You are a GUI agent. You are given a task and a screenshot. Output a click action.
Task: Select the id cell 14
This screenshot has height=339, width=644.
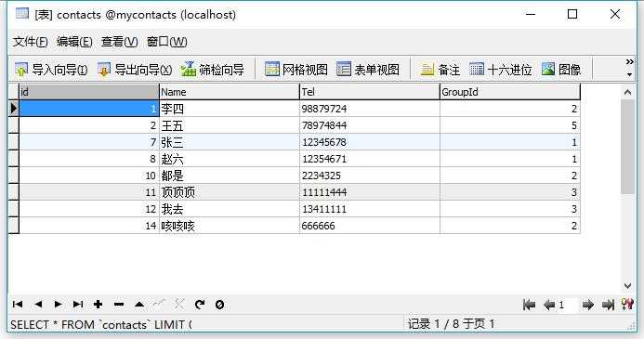(x=89, y=226)
